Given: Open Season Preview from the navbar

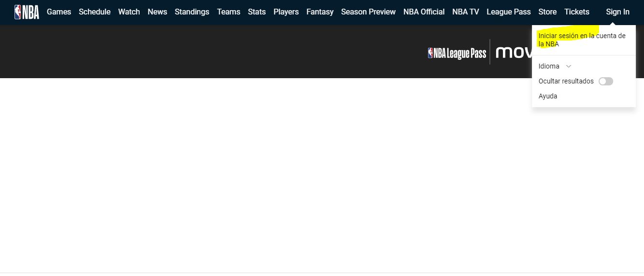Looking at the screenshot, I should tap(368, 12).
